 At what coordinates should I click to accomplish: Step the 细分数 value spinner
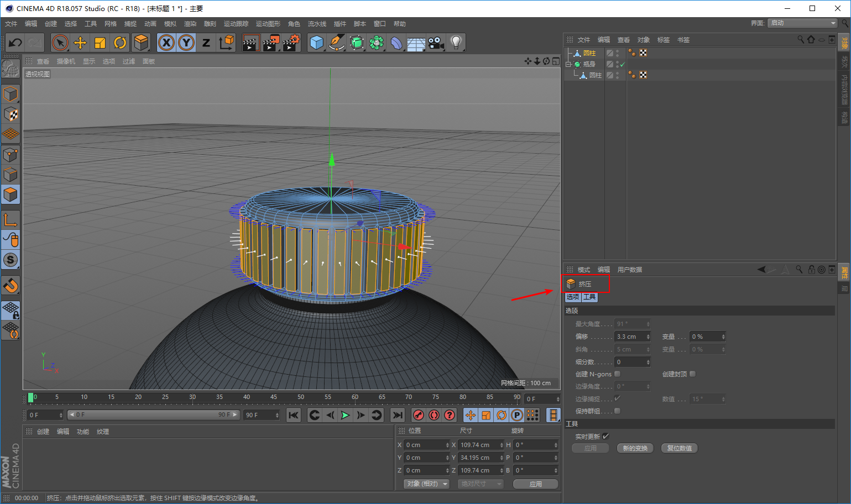(x=648, y=362)
